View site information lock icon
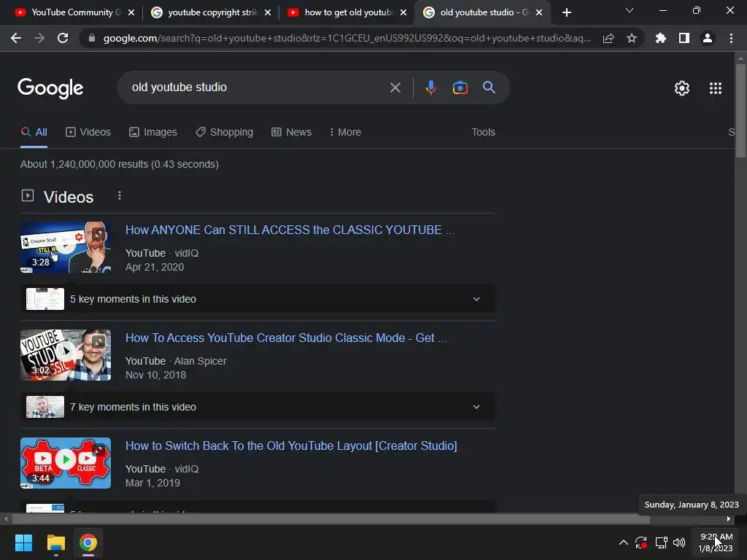Viewport: 747px width, 560px height. tap(92, 38)
